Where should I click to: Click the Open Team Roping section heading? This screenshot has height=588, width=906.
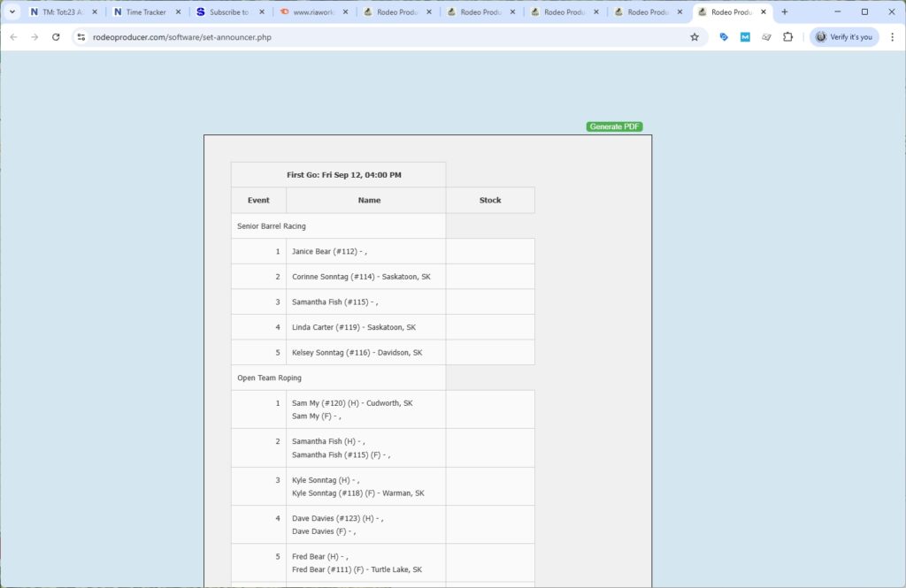(269, 378)
